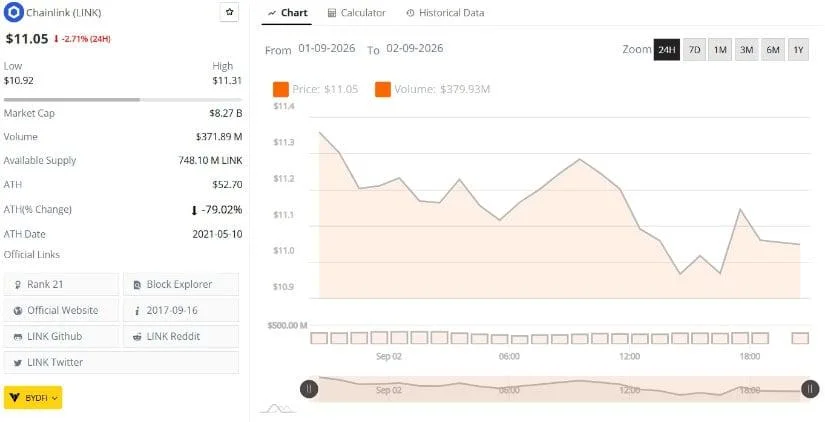Open the Rank 21 link
This screenshot has height=422, width=825.
pos(62,284)
